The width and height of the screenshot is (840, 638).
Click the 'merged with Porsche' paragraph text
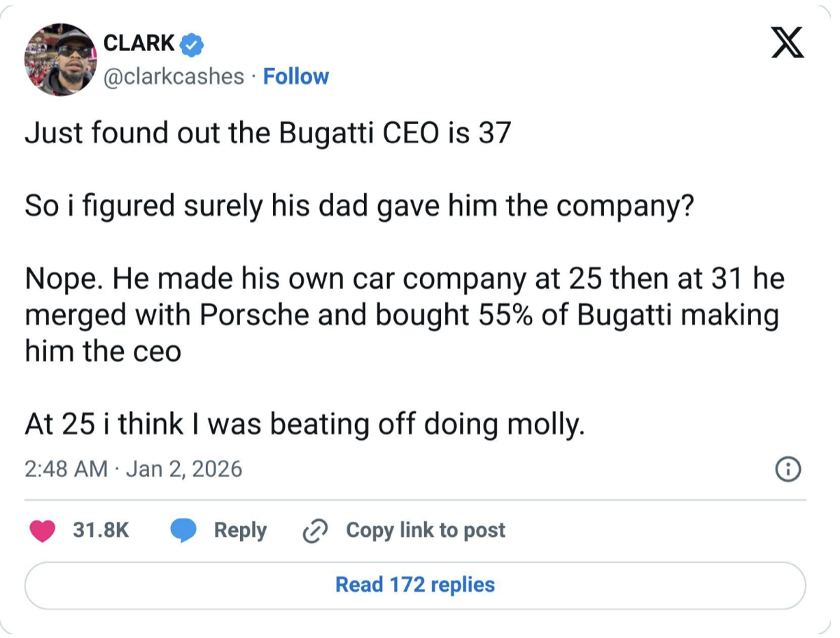pos(401,315)
